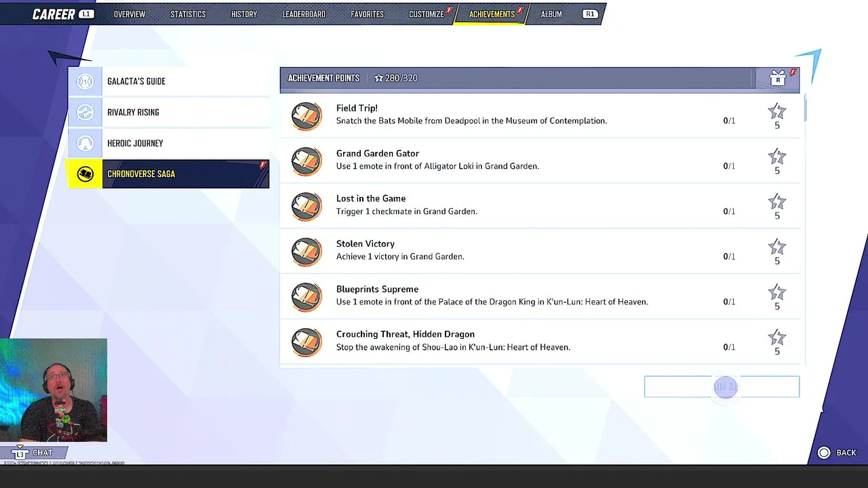Go to the Leaderboard tab
The width and height of the screenshot is (868, 488).
[304, 14]
